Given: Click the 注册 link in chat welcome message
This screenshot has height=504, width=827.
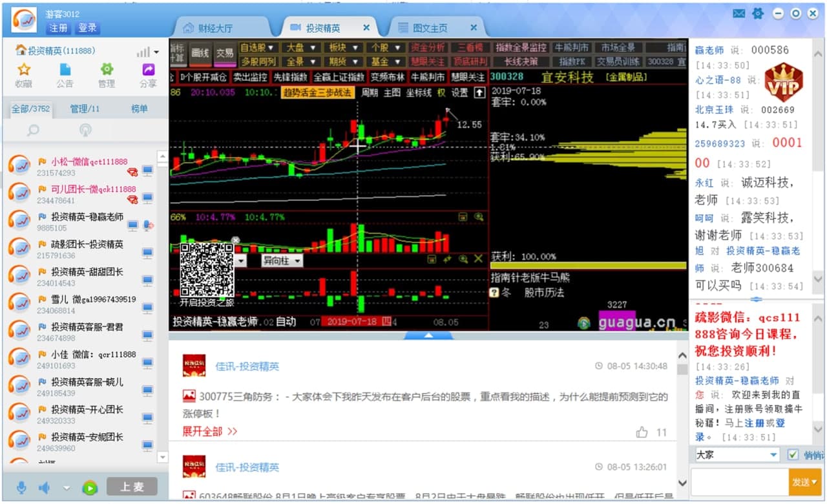Looking at the screenshot, I should click(754, 423).
